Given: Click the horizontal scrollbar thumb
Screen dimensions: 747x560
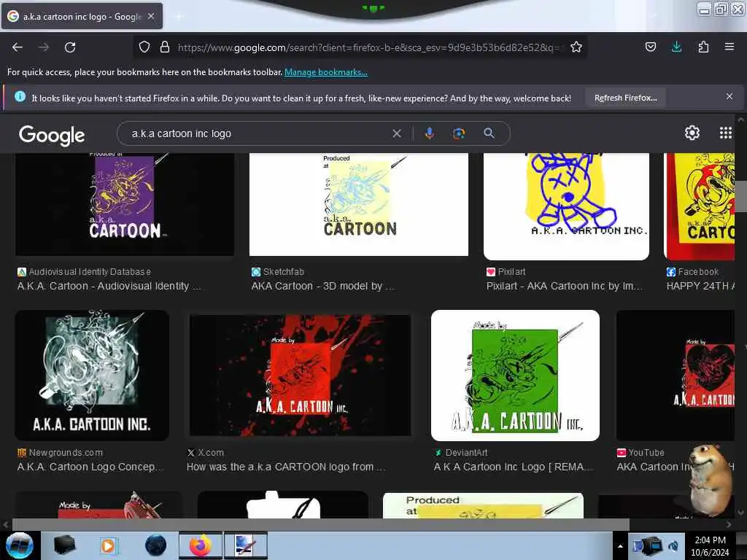Looking at the screenshot, I should tap(321, 524).
